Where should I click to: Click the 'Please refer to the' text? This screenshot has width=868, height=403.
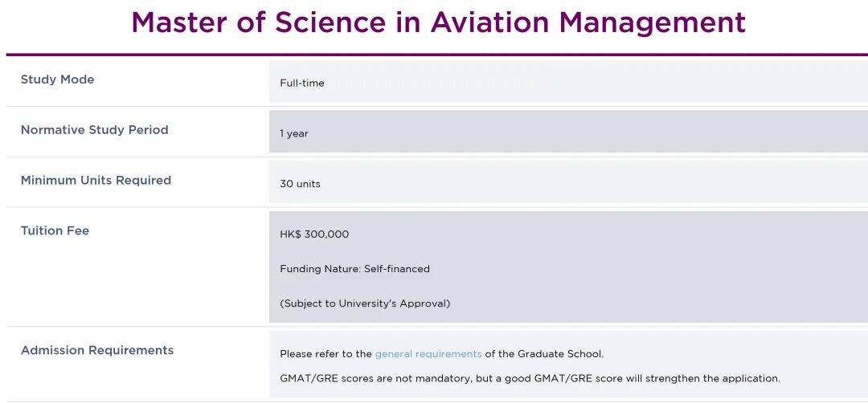pos(325,354)
